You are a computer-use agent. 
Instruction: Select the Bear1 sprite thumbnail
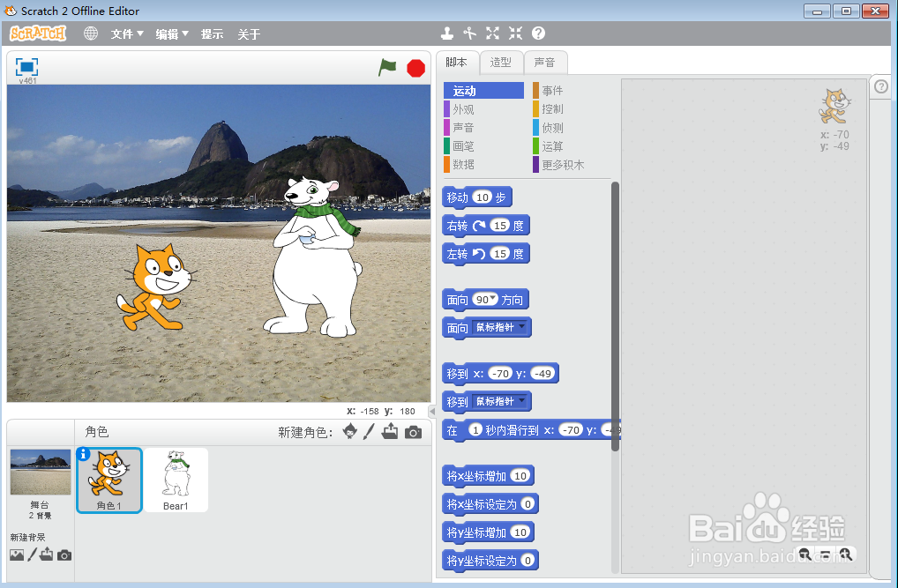tap(176, 480)
